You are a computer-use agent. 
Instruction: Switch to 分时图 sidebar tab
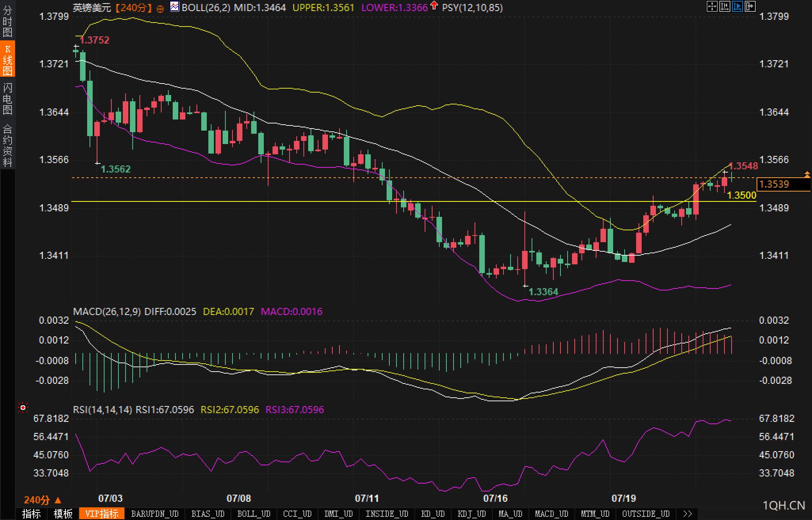[x=8, y=21]
